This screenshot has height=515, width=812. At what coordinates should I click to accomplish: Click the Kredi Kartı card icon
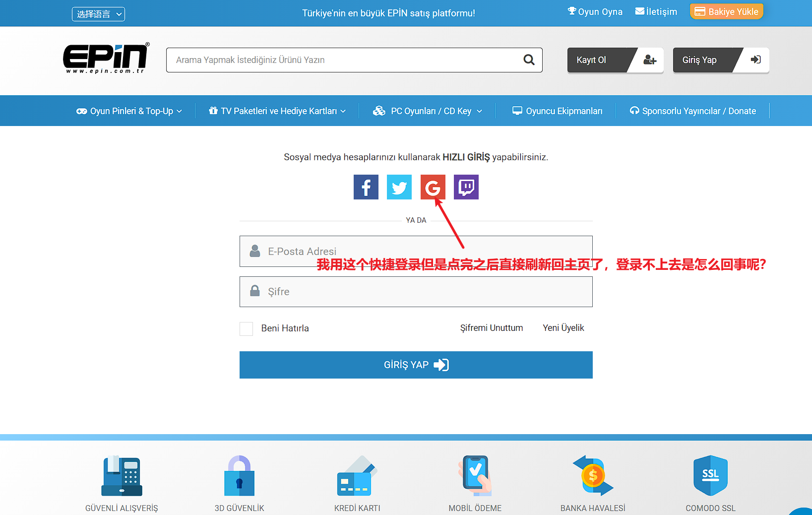click(x=357, y=476)
